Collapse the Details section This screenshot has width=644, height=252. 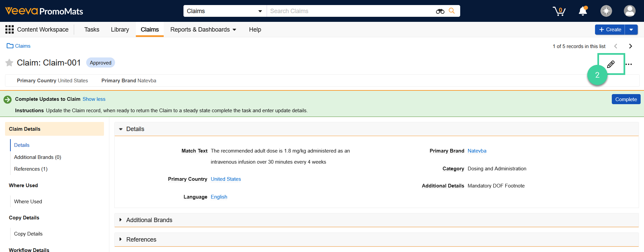[121, 129]
